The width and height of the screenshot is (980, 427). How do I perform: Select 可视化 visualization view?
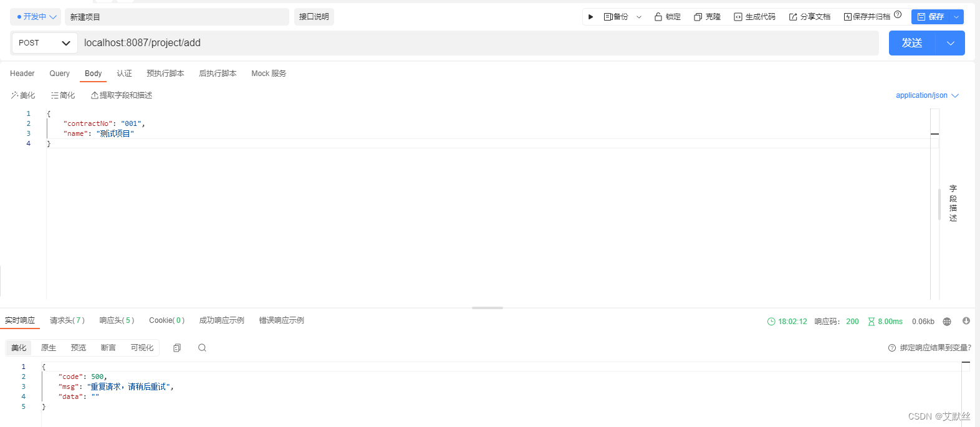pyautogui.click(x=142, y=348)
